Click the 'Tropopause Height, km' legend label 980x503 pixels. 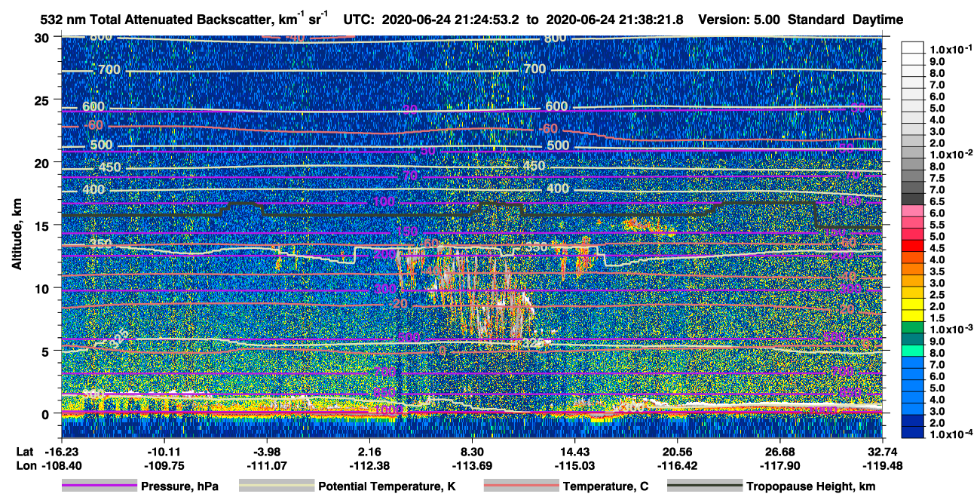[x=811, y=487]
